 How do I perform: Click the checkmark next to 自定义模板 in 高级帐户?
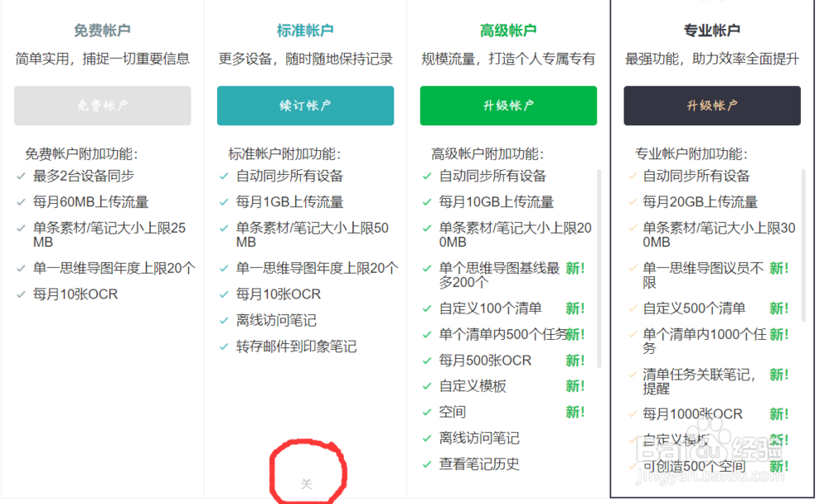tap(427, 386)
